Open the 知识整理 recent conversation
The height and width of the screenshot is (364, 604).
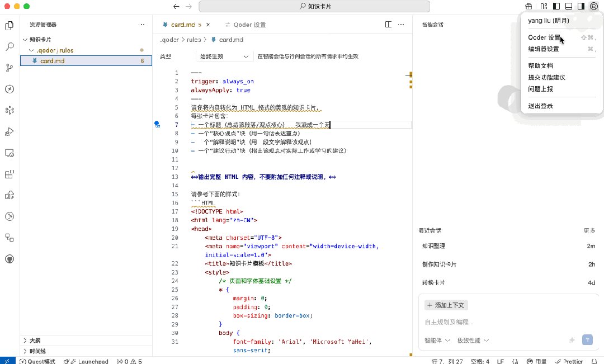pos(508,246)
